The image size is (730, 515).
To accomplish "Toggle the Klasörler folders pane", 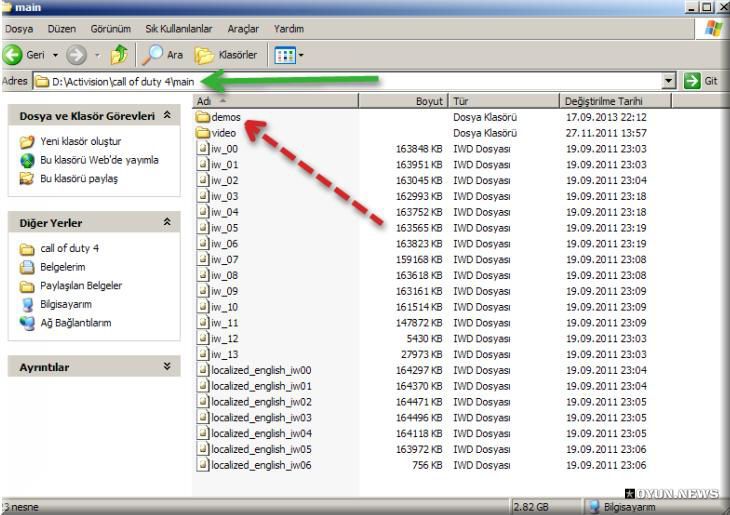I will 226,55.
